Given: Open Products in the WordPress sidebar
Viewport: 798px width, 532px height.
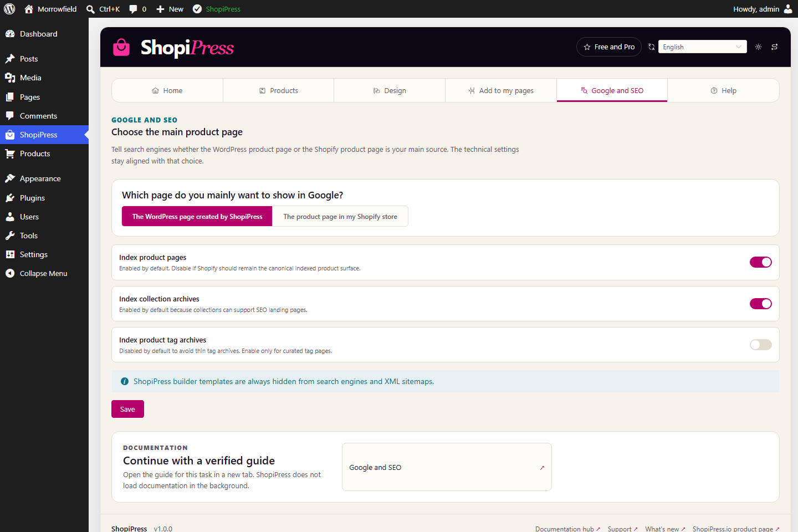Looking at the screenshot, I should [x=44, y=154].
